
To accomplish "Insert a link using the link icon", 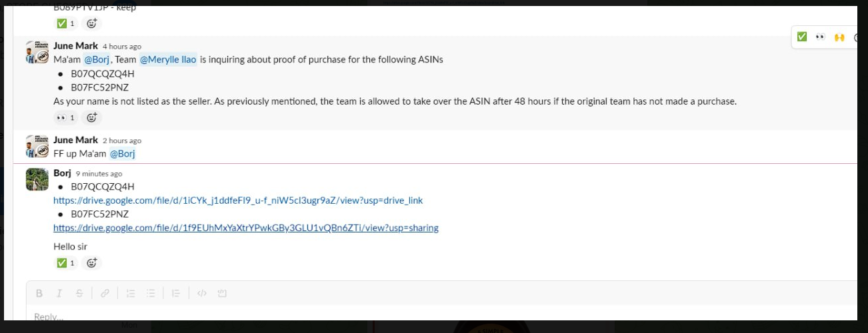I will tap(105, 293).
